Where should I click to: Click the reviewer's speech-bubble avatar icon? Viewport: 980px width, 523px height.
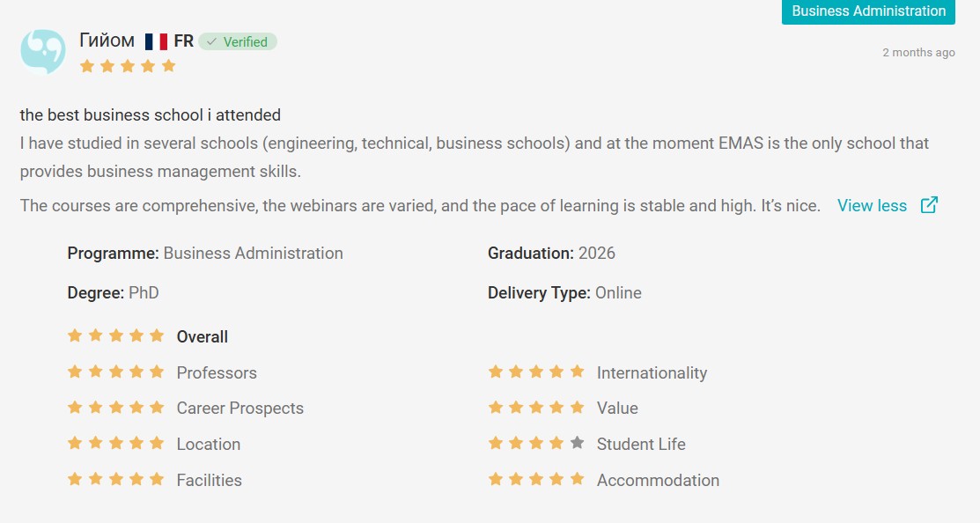point(43,52)
